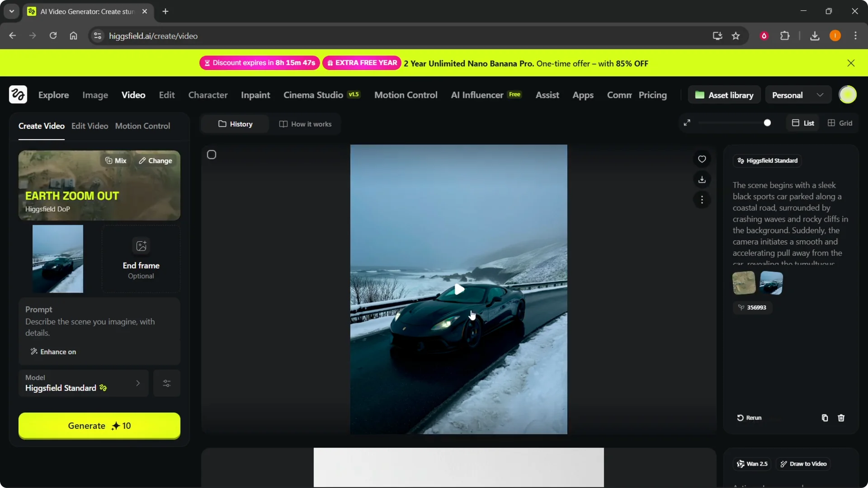
Task: Toggle the Enhance on option in the prompt box
Action: (x=53, y=352)
